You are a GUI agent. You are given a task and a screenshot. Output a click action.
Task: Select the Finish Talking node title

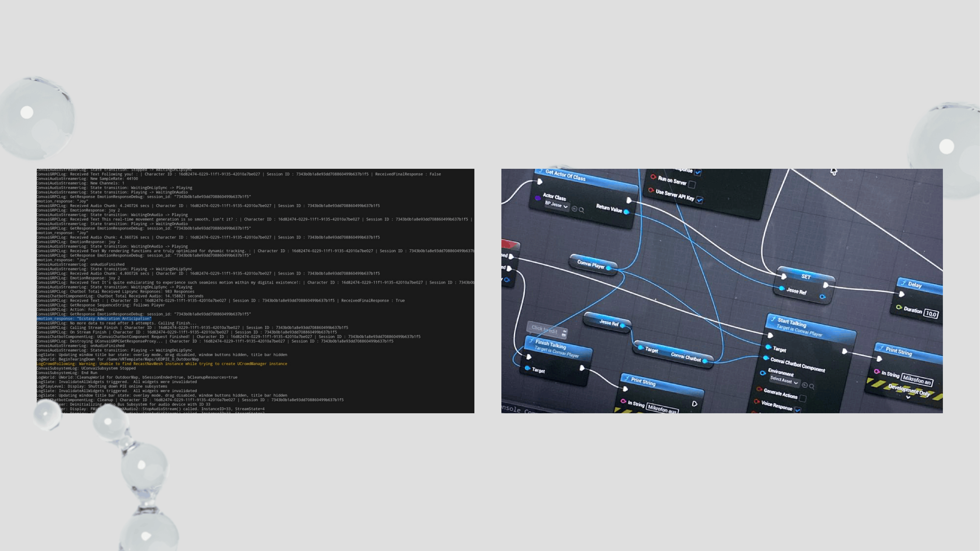550,345
